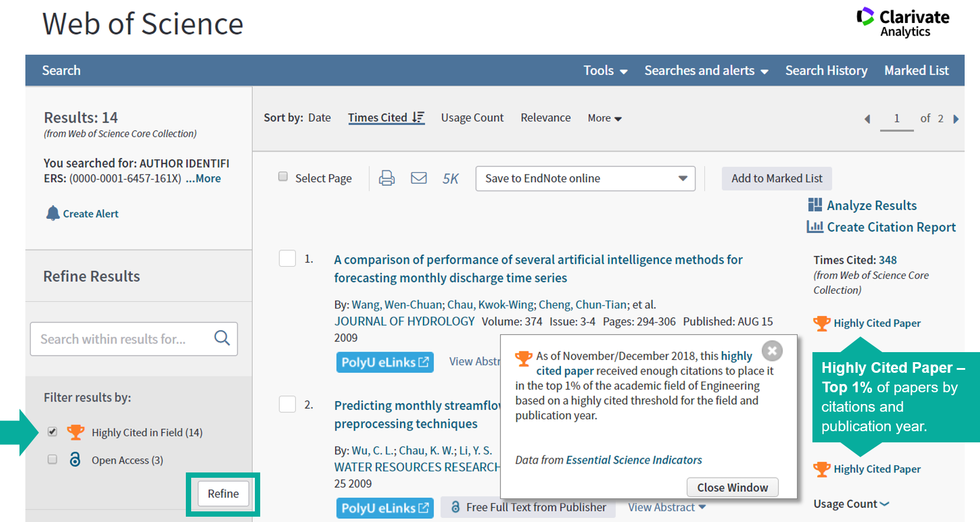The width and height of the screenshot is (980, 522).
Task: Click the print results icon
Action: click(386, 178)
